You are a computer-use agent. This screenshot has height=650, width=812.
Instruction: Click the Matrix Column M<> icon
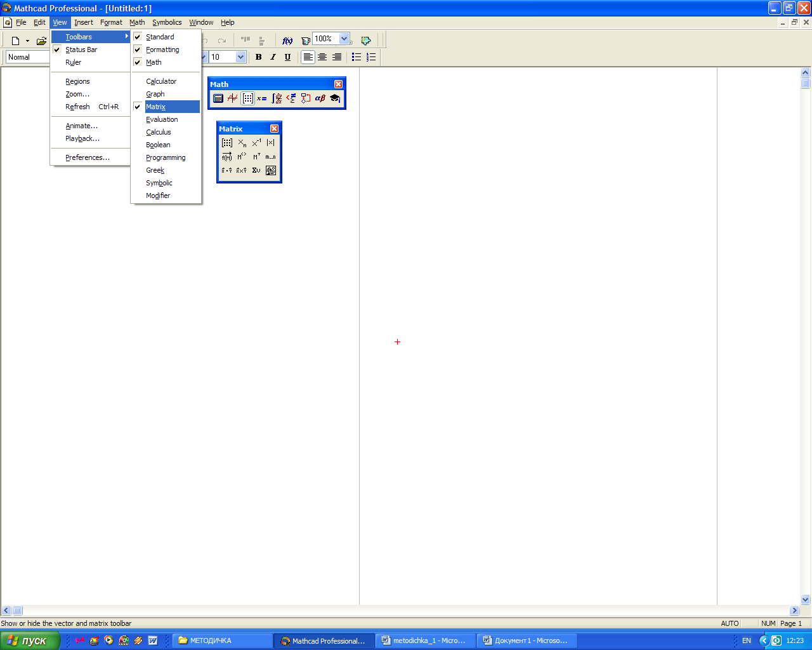[x=242, y=157]
